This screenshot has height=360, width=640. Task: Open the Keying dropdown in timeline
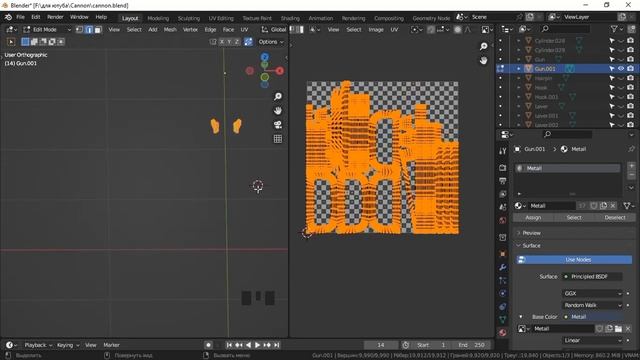pos(68,345)
